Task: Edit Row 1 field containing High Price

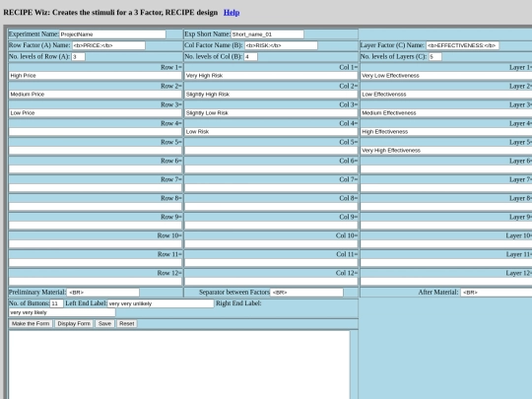Action: click(96, 76)
